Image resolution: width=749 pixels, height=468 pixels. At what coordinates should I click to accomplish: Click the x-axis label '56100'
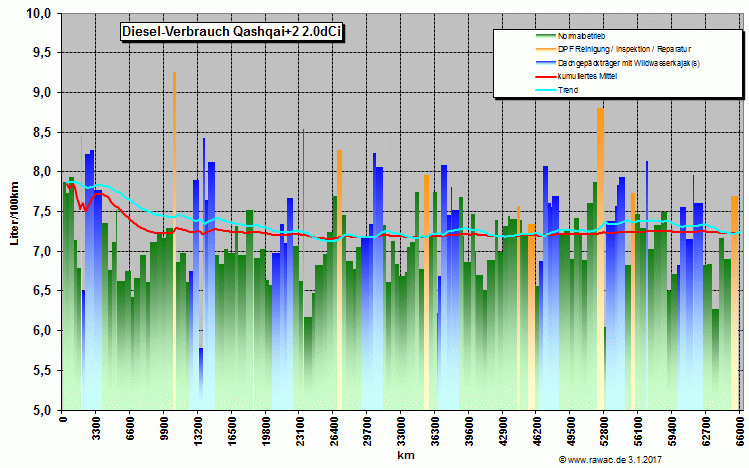pyautogui.click(x=639, y=431)
